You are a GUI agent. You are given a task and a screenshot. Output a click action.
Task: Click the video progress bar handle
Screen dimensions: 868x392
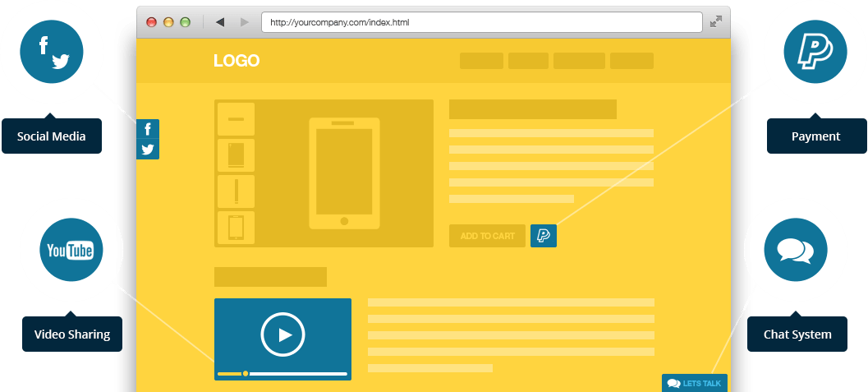point(245,374)
